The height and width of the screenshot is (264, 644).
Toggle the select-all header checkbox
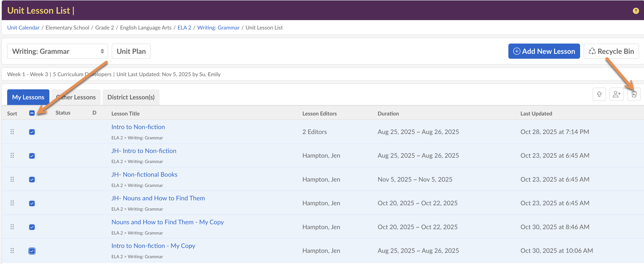[x=32, y=113]
